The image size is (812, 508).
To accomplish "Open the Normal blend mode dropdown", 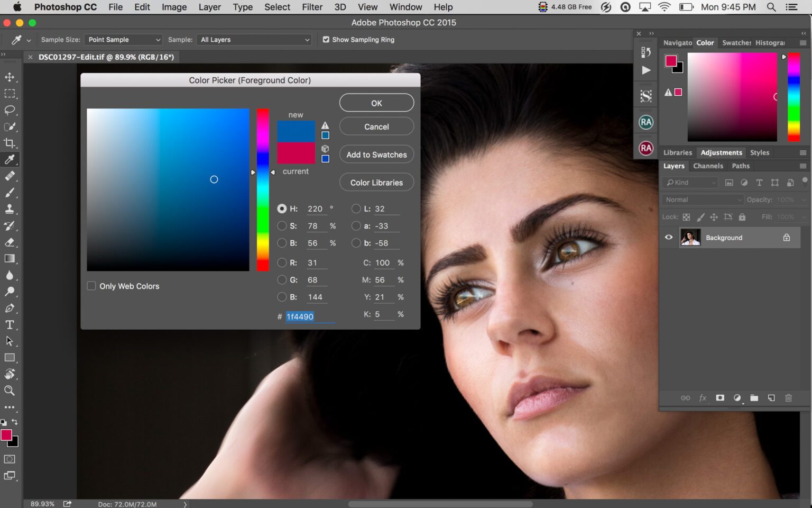I will pyautogui.click(x=702, y=199).
